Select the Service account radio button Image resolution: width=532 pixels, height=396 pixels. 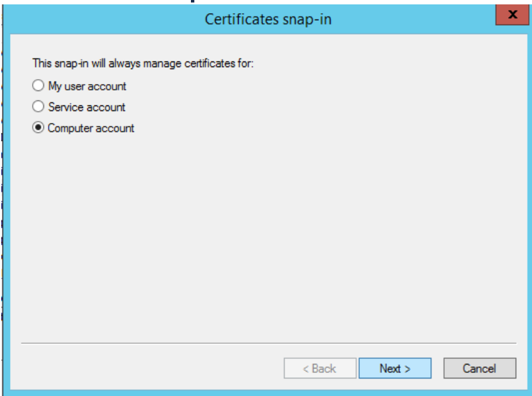pyautogui.click(x=38, y=107)
